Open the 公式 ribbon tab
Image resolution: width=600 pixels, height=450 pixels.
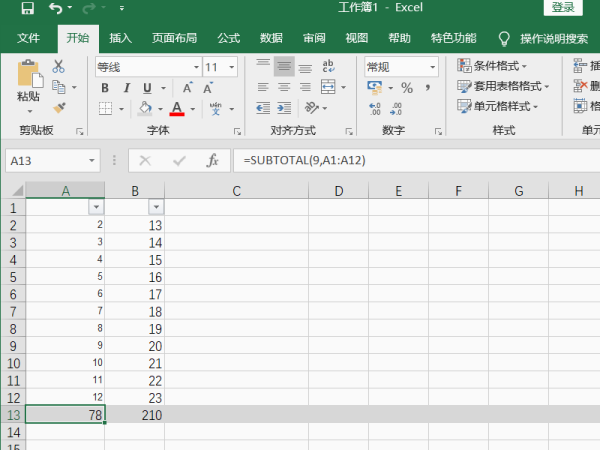click(x=228, y=38)
